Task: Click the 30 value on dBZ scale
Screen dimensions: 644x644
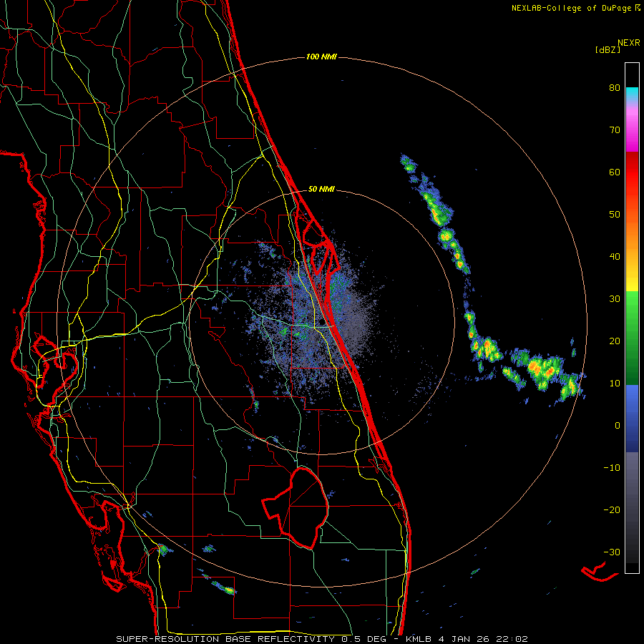Action: point(615,299)
